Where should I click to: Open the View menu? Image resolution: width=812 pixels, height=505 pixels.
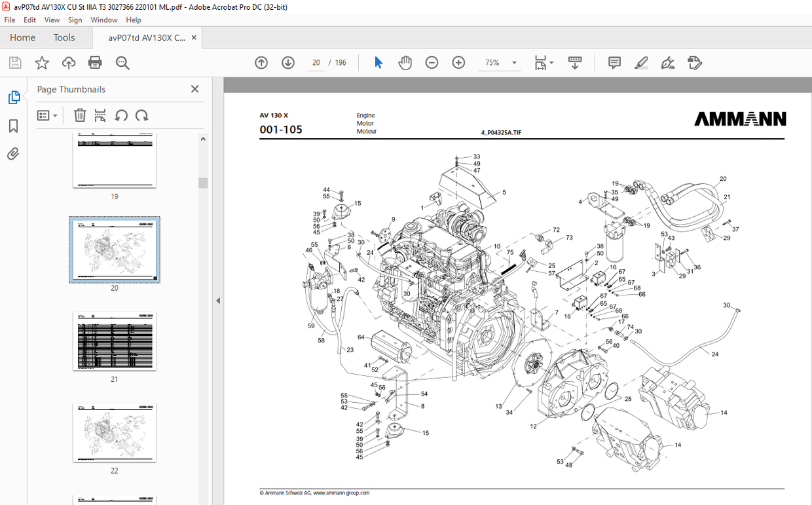tap(52, 20)
